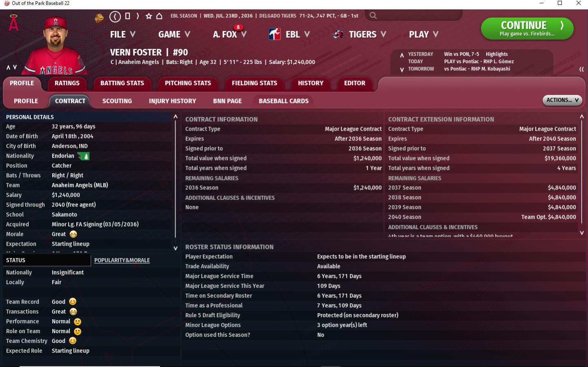Viewport: 588px width, 367px height.
Task: Switch to the RATINGS tab
Action: pos(67,83)
